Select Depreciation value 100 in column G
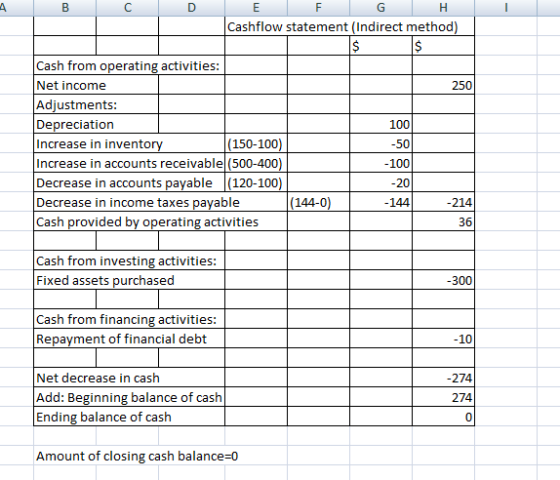Viewport: 560px width, 480px height. click(381, 124)
